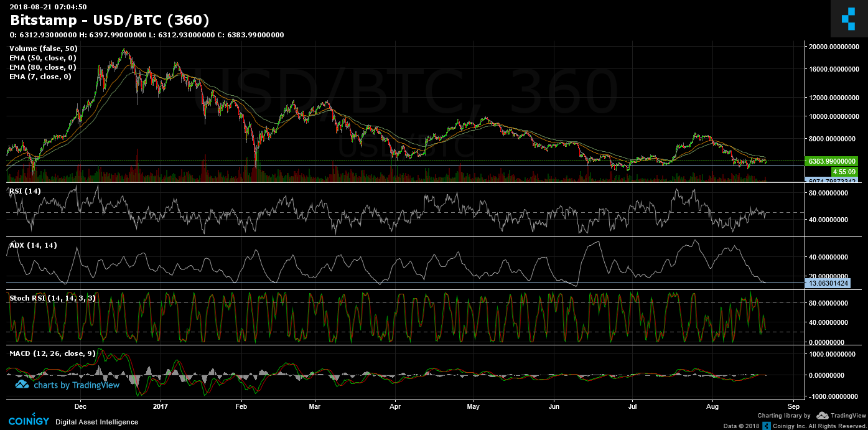
Task: Click the 80.00000000 label on the RSI axis
Action: (828, 194)
